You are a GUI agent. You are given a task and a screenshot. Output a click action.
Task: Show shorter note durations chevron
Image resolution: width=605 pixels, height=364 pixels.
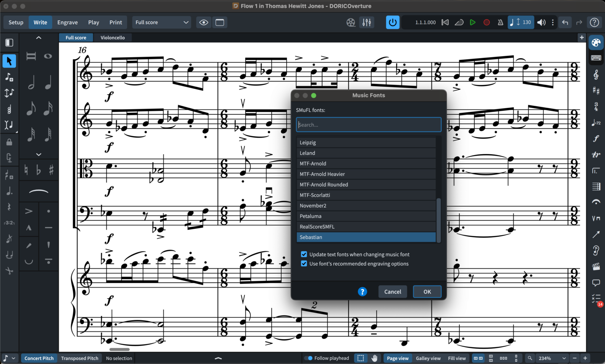(39, 154)
